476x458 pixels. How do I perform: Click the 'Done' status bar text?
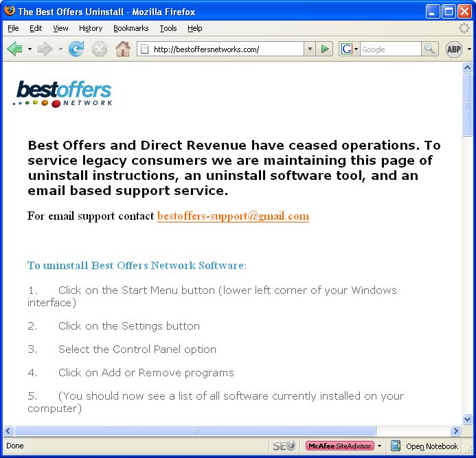click(x=15, y=446)
